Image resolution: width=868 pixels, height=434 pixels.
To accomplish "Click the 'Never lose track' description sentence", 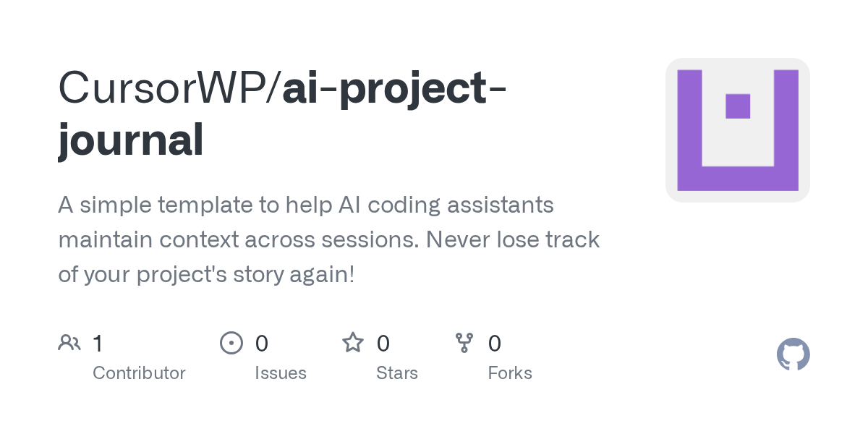I will [512, 239].
